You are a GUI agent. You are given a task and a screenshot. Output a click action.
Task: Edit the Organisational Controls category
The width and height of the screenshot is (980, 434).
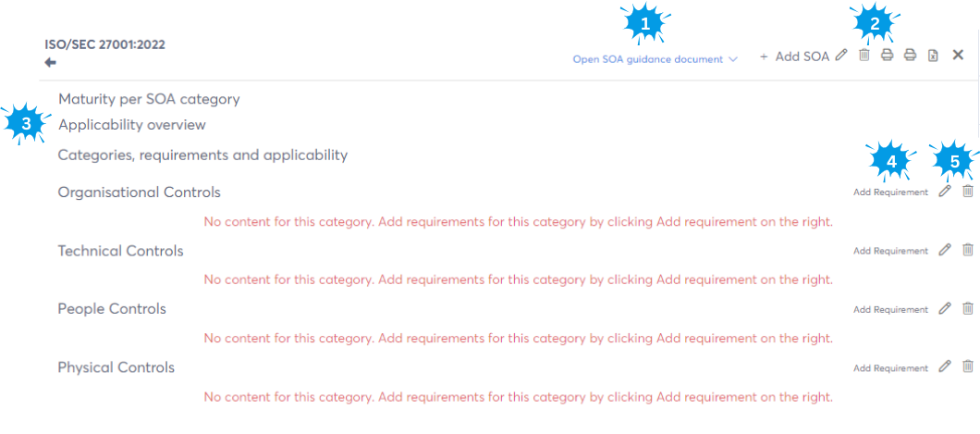[x=944, y=192]
